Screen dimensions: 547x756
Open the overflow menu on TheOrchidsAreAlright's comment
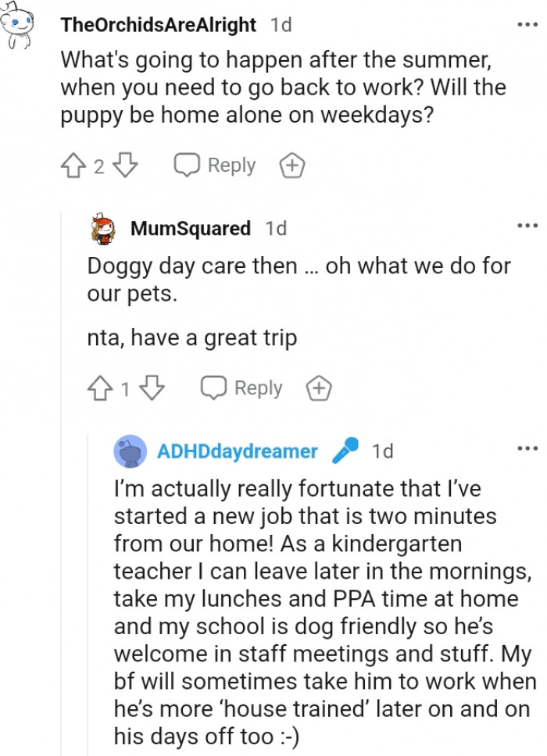[x=528, y=24]
